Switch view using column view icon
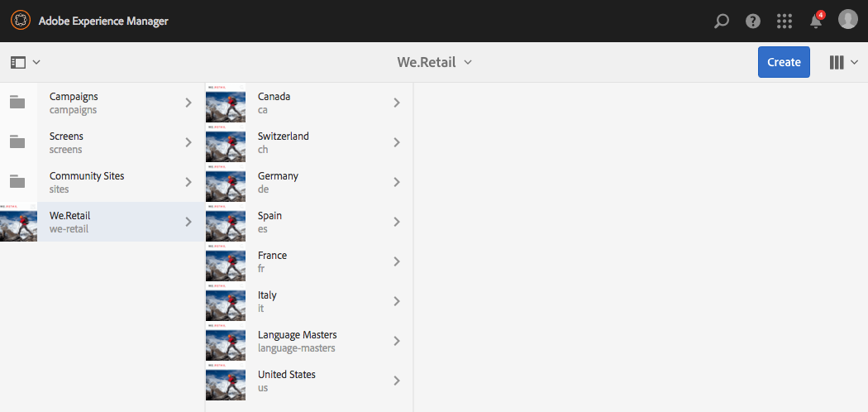 (x=837, y=62)
